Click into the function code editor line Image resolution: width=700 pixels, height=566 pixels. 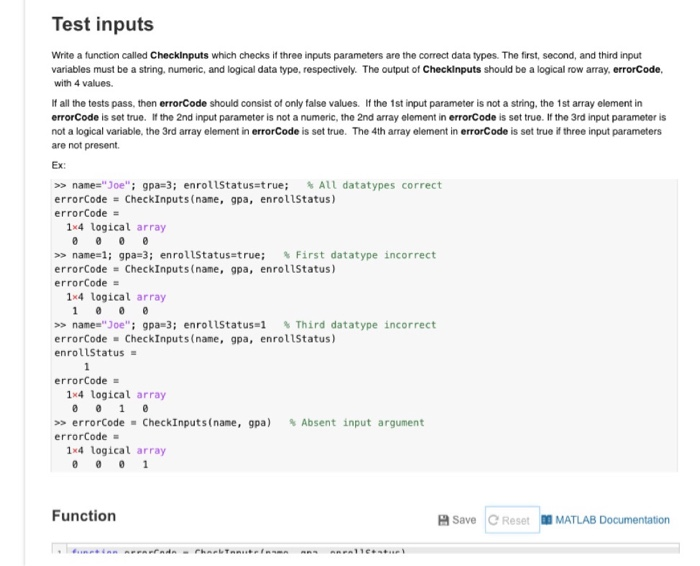[x=373, y=549]
